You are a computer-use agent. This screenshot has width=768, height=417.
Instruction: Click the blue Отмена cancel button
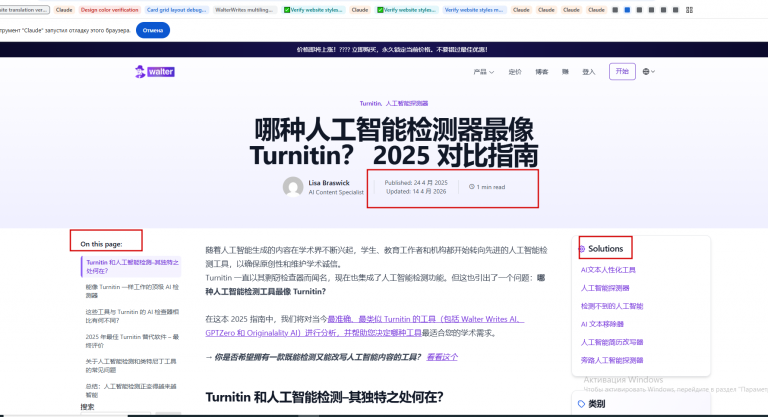[153, 30]
